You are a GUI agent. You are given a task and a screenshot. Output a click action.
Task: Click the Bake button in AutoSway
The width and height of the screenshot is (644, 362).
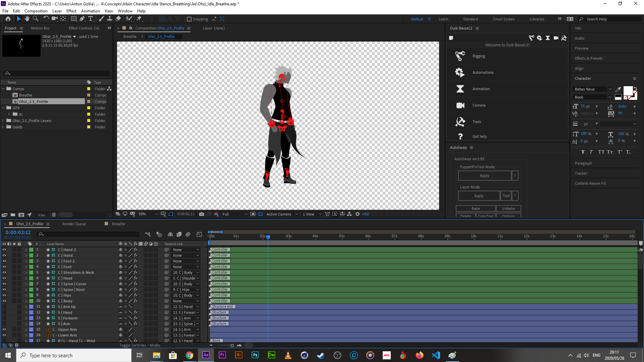(475, 208)
